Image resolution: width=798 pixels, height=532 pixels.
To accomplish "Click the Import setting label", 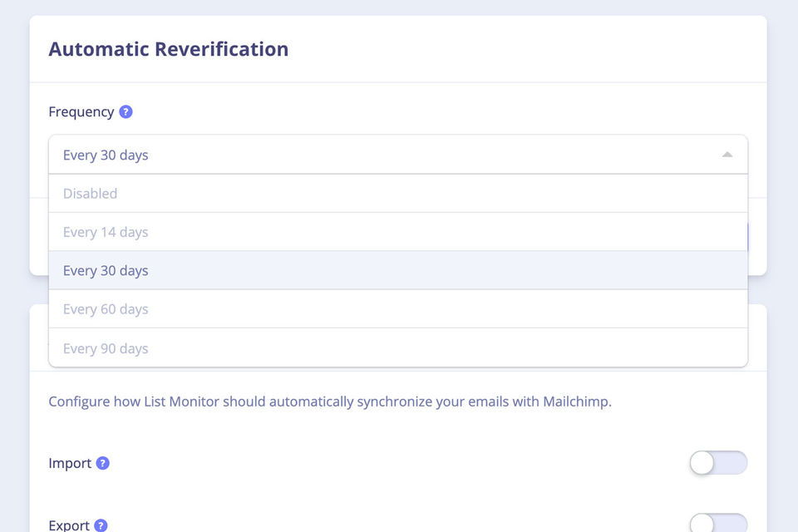I will click(70, 463).
